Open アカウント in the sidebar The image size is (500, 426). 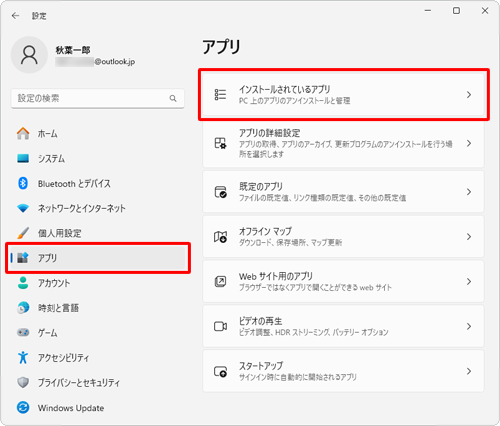(97, 283)
